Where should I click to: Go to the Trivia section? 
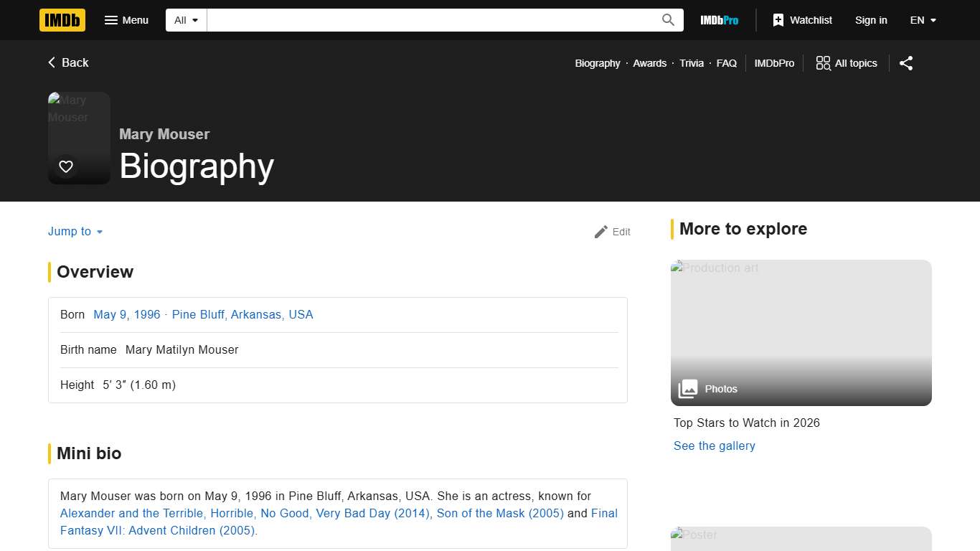click(x=692, y=63)
